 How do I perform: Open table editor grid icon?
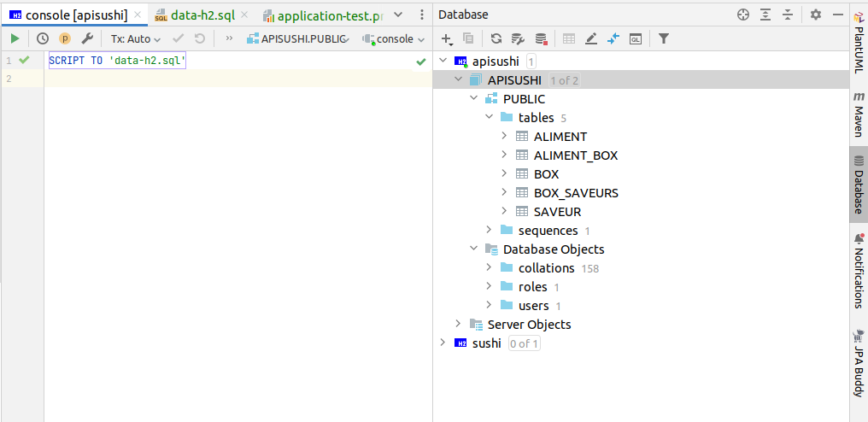pyautogui.click(x=569, y=38)
